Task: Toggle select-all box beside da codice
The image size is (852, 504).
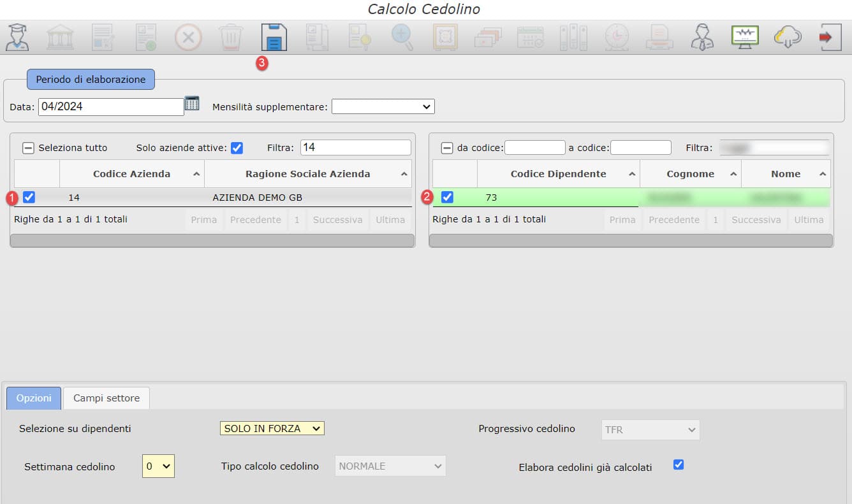Action: click(447, 148)
